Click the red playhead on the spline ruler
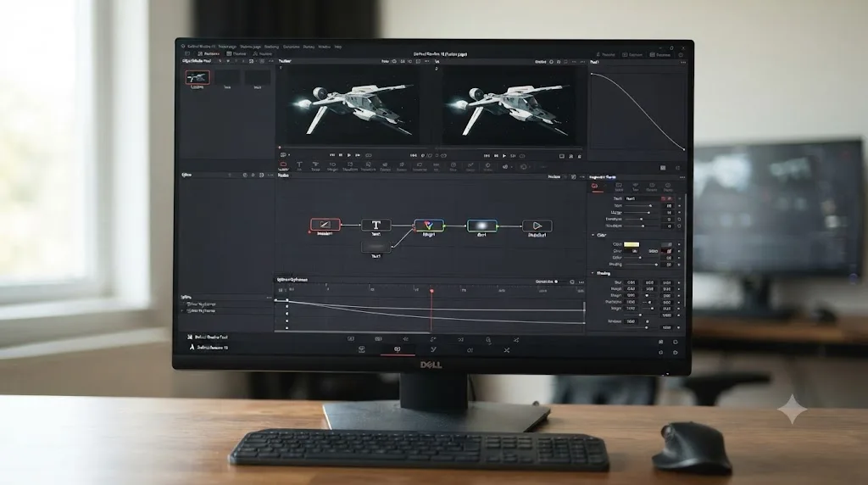868x485 pixels. pos(431,291)
